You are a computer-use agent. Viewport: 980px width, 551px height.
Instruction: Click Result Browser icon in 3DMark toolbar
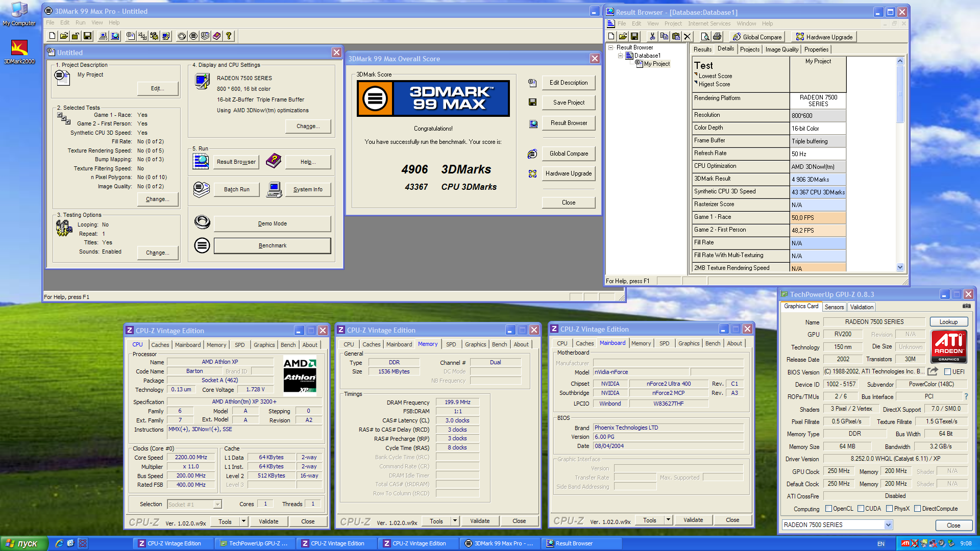click(x=115, y=36)
